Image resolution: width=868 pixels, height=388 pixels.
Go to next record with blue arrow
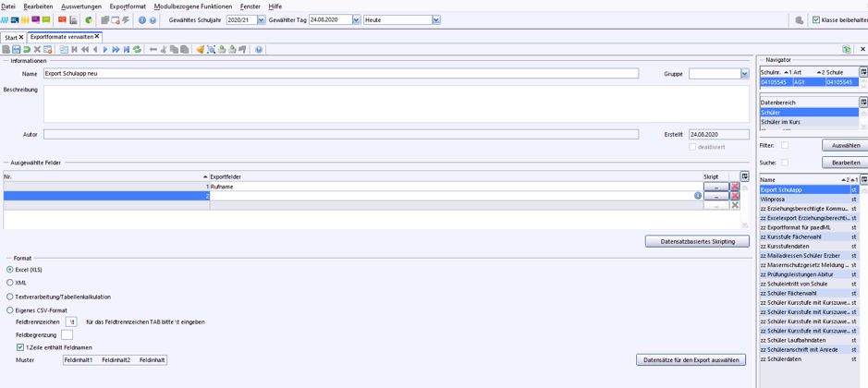tap(105, 49)
